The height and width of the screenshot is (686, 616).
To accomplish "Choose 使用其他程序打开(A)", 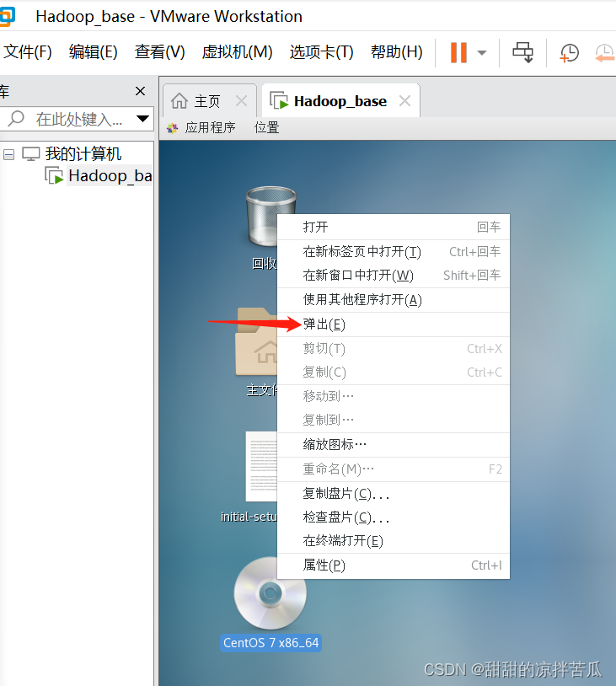I will [x=394, y=300].
